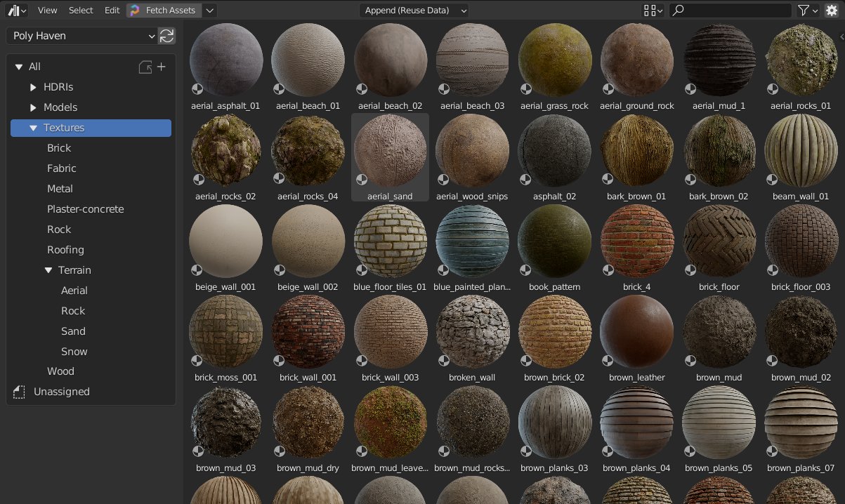This screenshot has width=845, height=504.
Task: Select the beige_wall_001 material thumbnail
Action: 226,240
